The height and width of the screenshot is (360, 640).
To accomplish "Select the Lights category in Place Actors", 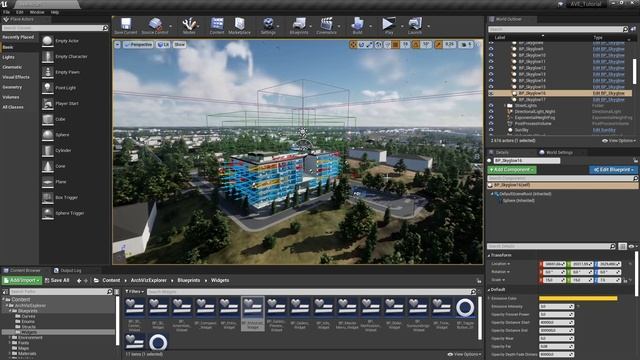I will click(x=9, y=57).
